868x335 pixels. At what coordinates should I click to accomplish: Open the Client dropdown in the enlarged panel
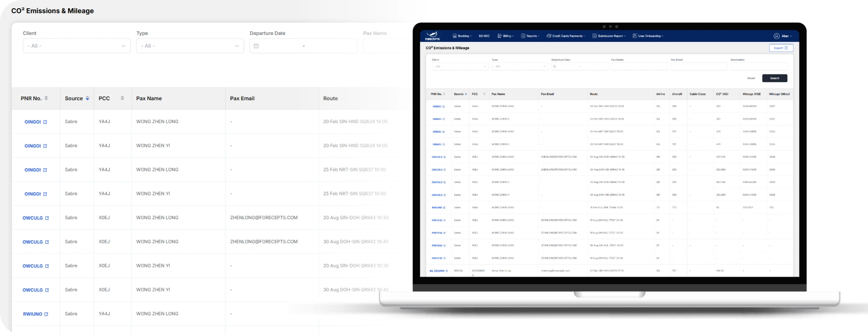click(x=76, y=46)
